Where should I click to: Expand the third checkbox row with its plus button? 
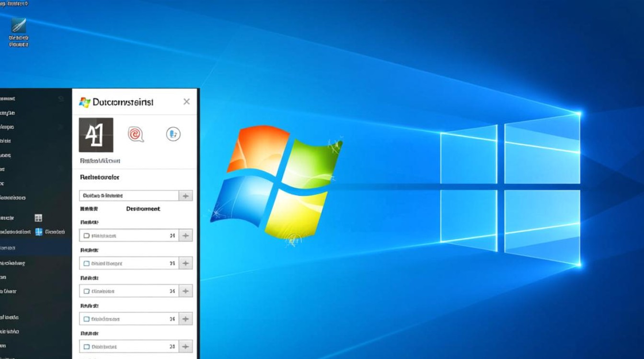[185, 291]
